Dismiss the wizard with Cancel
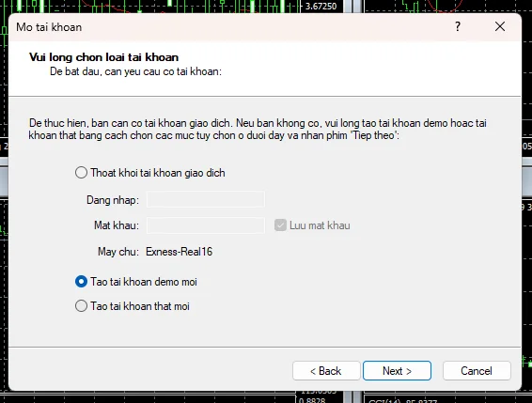 click(477, 371)
